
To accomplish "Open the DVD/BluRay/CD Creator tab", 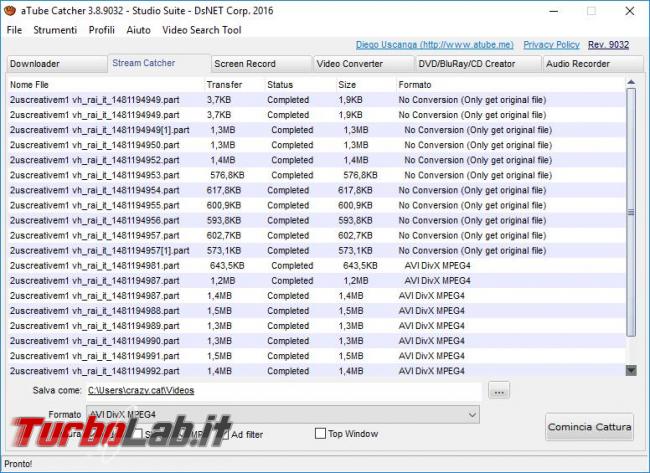I will pos(478,64).
